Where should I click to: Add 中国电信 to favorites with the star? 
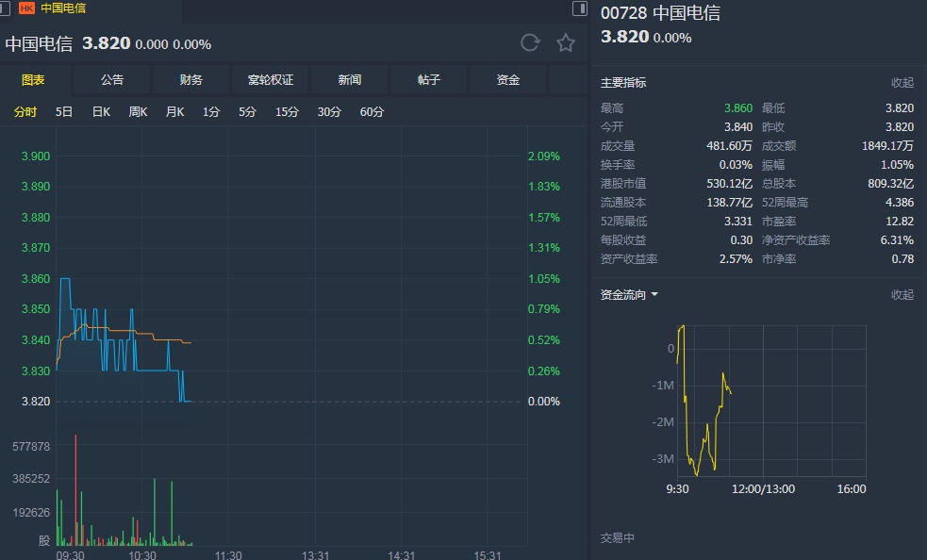tap(566, 42)
